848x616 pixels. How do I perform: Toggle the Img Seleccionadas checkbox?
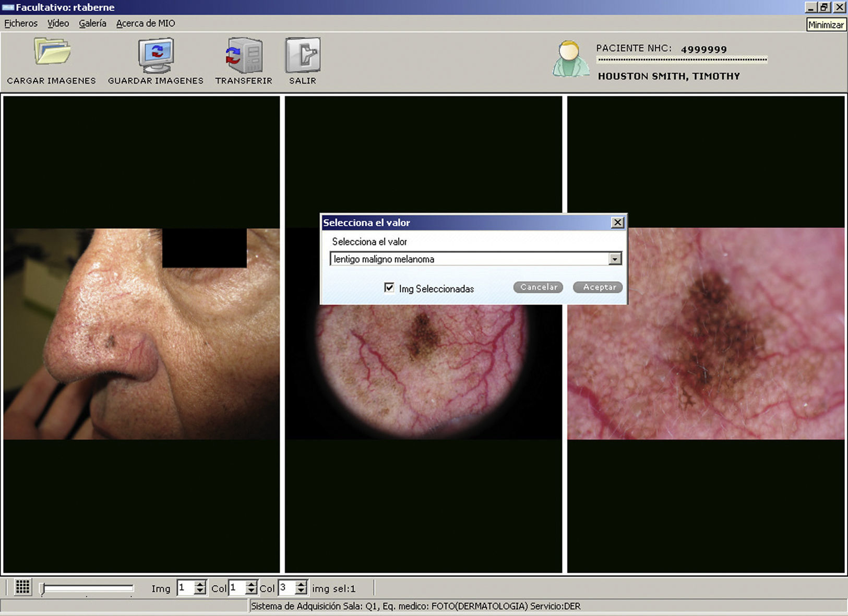[389, 288]
